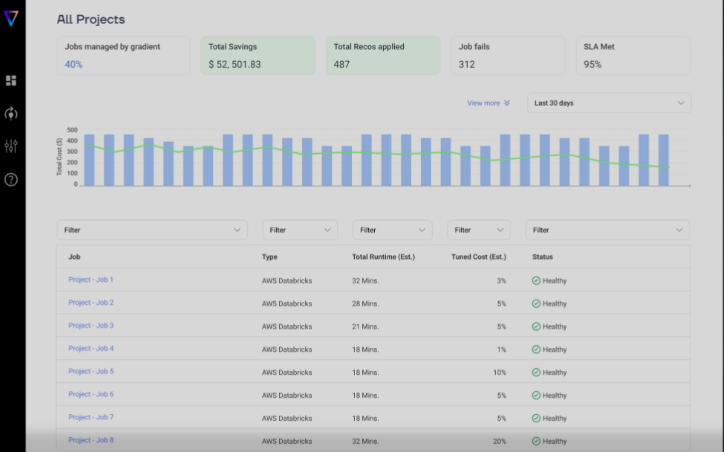Open the Filter dropdown above Total Runtime column
This screenshot has height=452, width=724.
click(393, 229)
